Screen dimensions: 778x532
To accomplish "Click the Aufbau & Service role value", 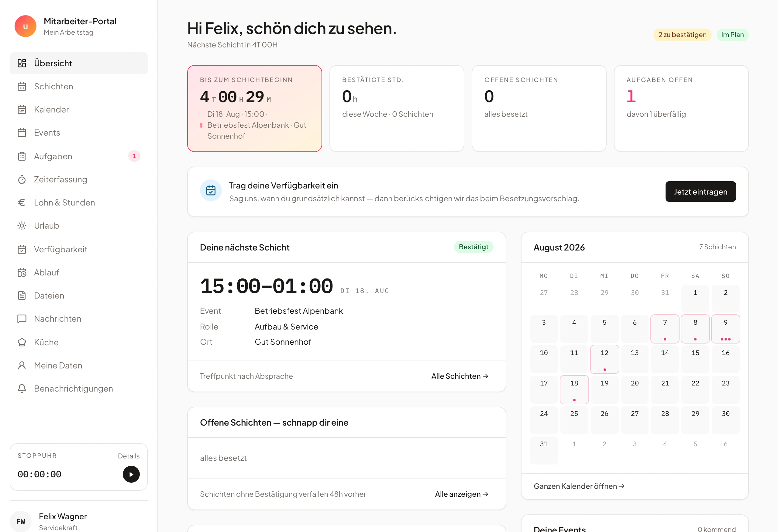I will click(x=286, y=327).
